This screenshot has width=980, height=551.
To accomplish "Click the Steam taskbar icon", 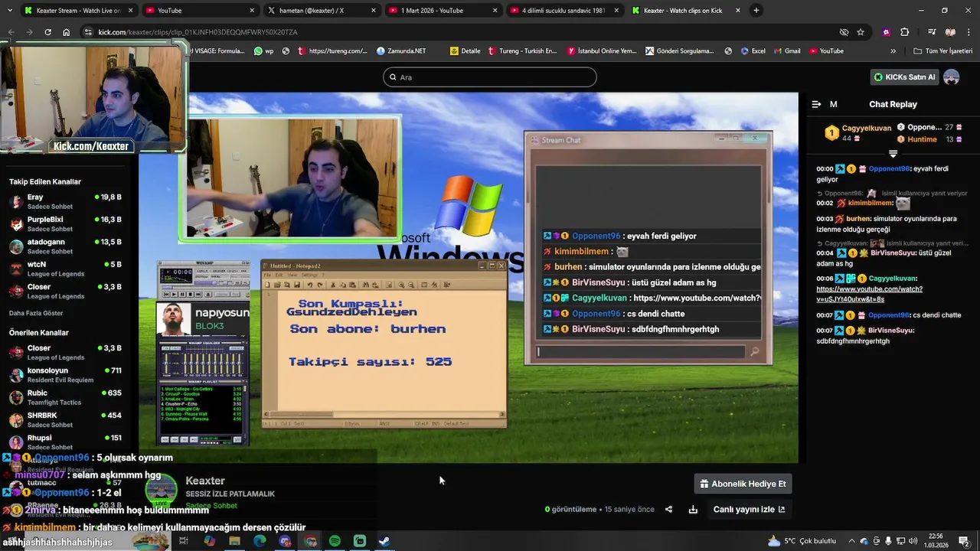I will click(x=384, y=541).
